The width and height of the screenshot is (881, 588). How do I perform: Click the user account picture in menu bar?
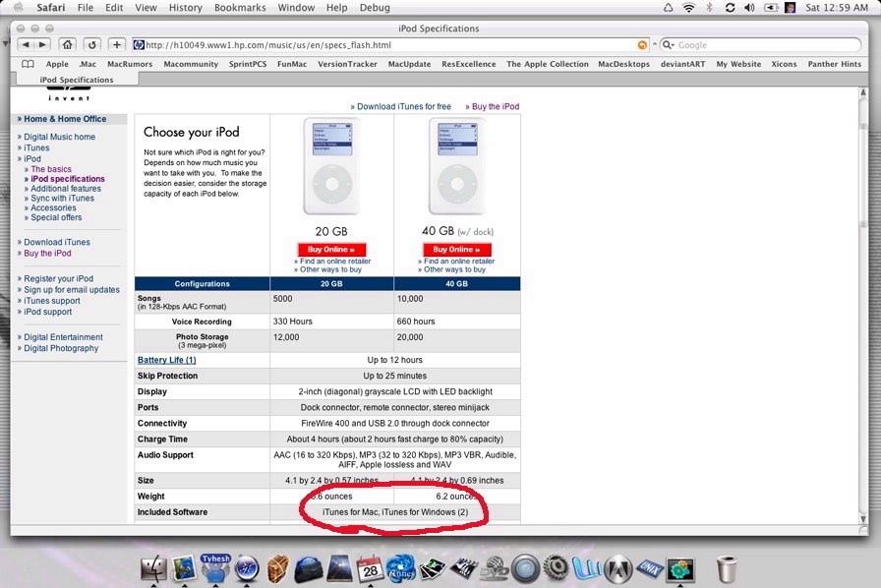click(790, 8)
